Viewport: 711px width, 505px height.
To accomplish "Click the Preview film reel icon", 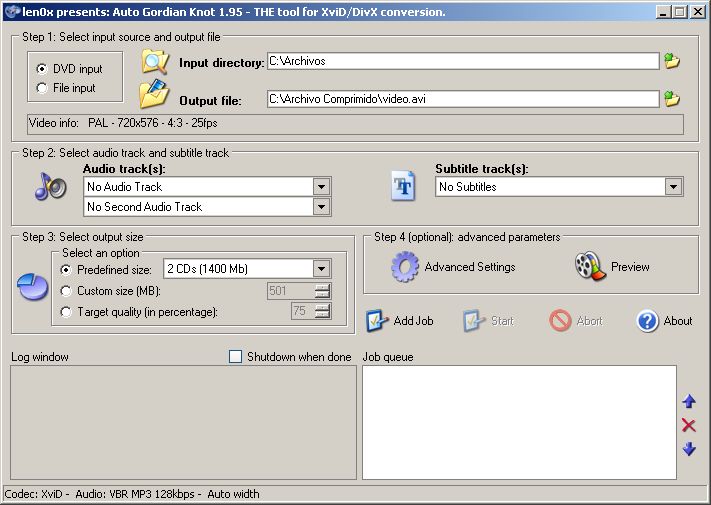I will click(590, 266).
